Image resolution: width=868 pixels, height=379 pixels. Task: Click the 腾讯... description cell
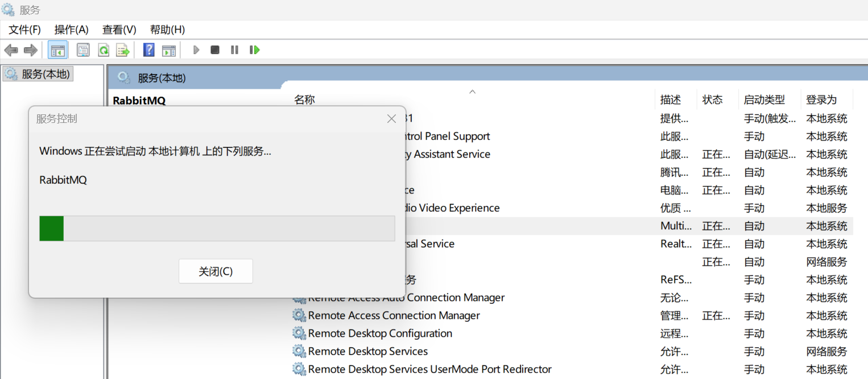(674, 172)
